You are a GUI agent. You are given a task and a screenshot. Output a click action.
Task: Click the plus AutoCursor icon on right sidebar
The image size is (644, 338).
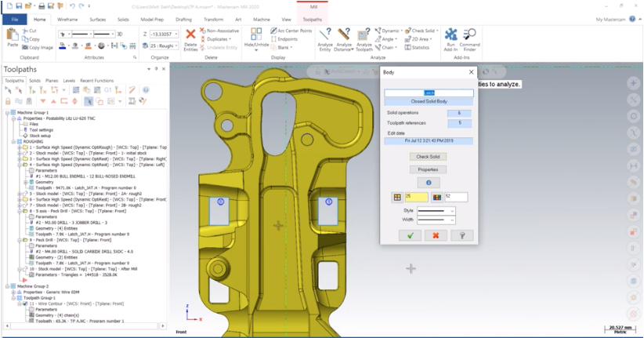coord(634,83)
